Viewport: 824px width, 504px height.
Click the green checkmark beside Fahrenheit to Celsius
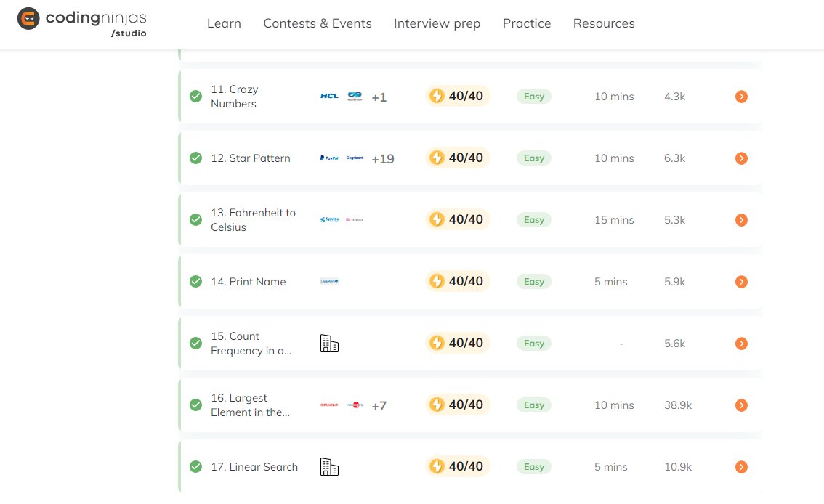tap(195, 220)
